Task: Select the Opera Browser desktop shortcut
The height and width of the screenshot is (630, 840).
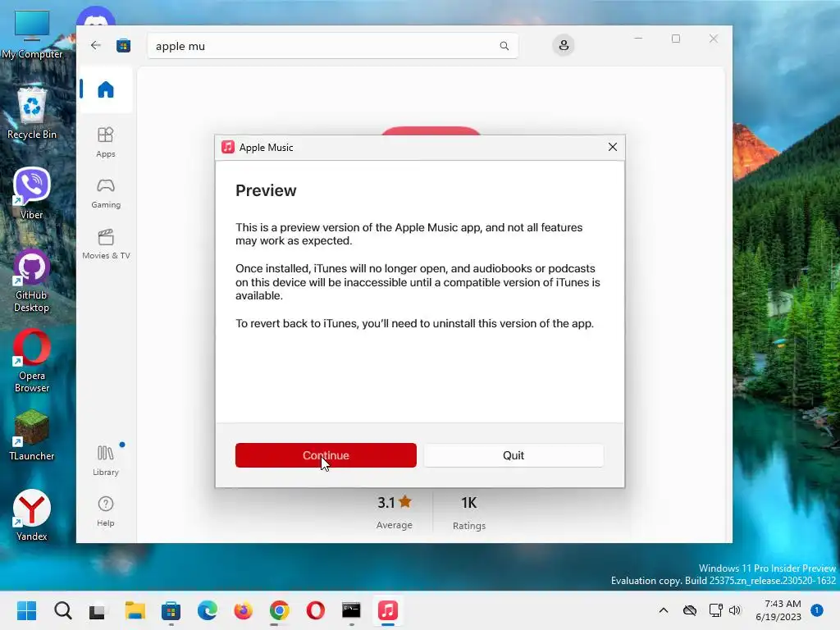Action: point(32,361)
